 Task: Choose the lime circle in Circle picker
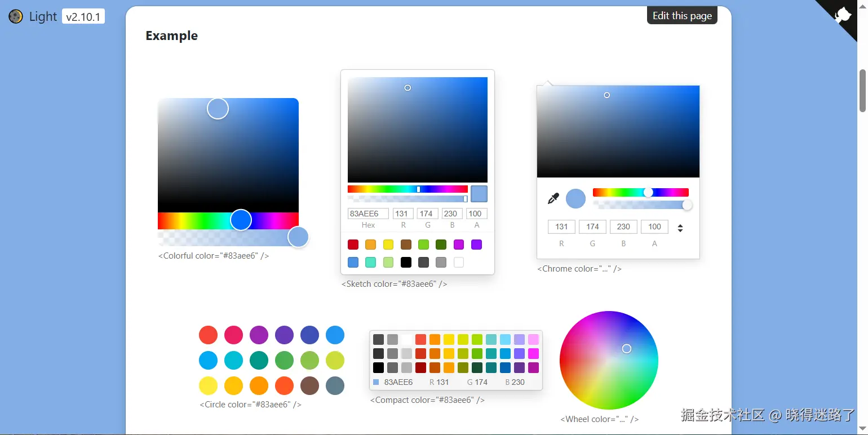point(335,360)
